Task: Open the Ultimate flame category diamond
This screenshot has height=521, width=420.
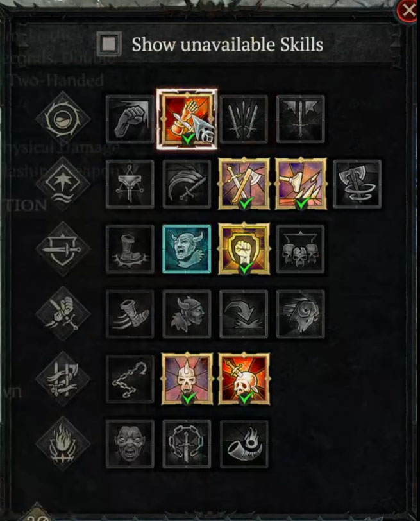Action: pos(63,444)
